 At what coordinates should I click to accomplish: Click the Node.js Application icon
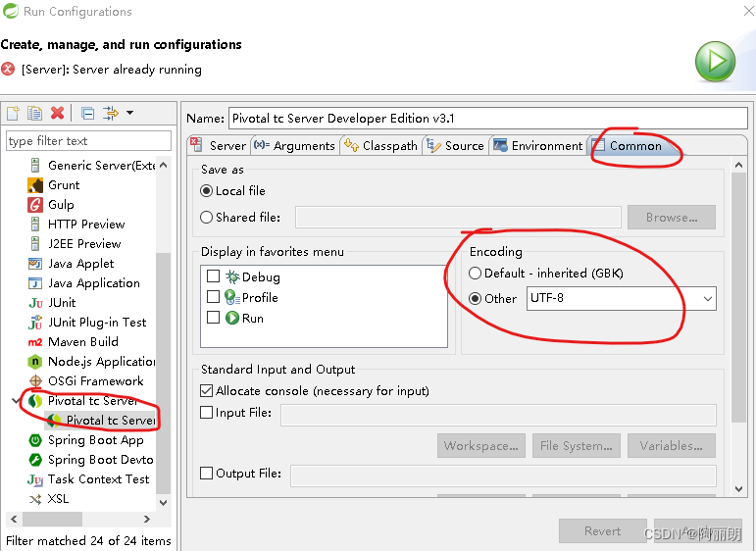pyautogui.click(x=35, y=362)
